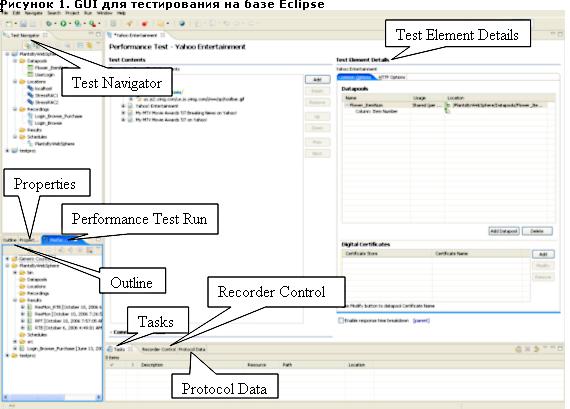The image size is (570, 409).
Task: Expand the Generic Counters folder in lower-left tree
Action: click(7, 259)
